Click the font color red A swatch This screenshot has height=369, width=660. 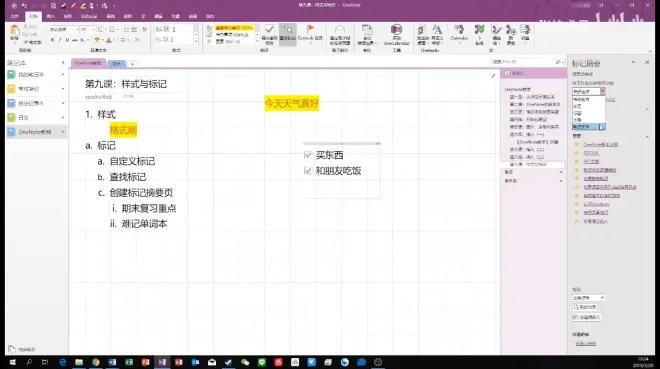tap(109, 40)
